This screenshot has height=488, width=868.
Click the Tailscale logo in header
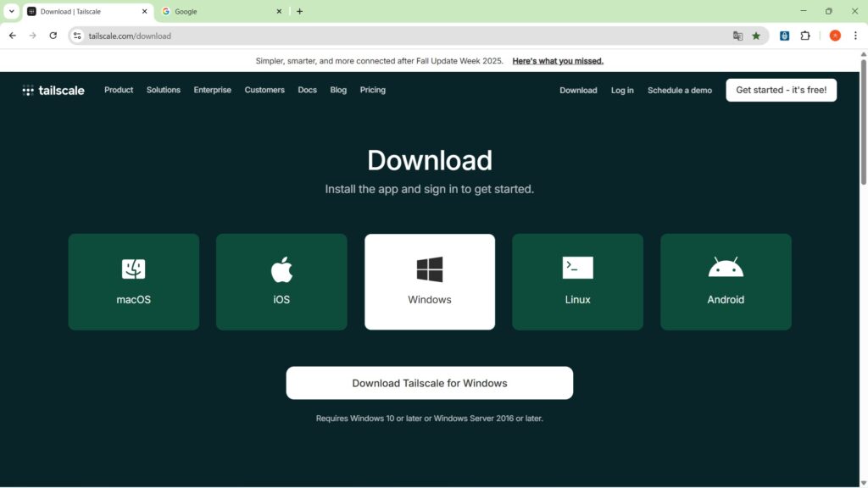(53, 91)
